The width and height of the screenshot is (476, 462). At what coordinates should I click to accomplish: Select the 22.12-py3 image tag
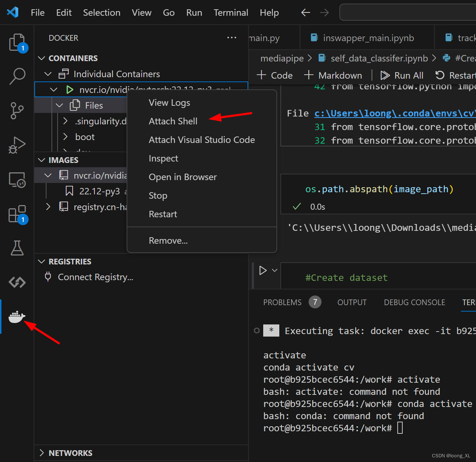click(x=99, y=191)
